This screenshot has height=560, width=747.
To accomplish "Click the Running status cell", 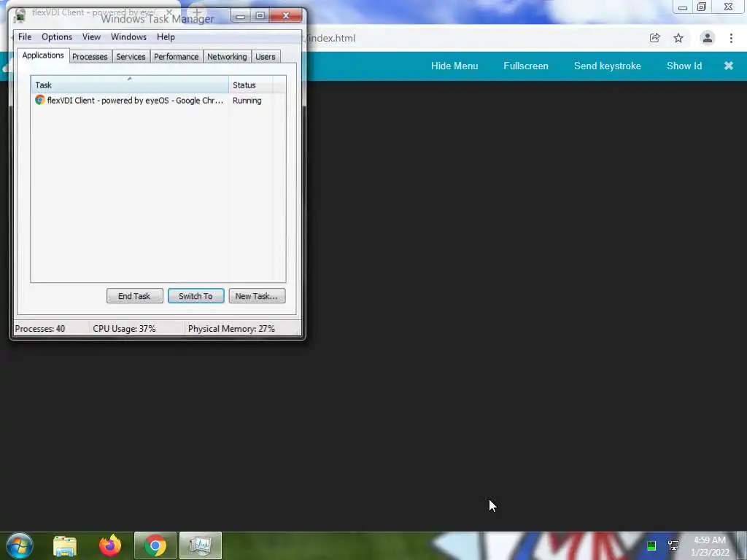I will 247,101.
